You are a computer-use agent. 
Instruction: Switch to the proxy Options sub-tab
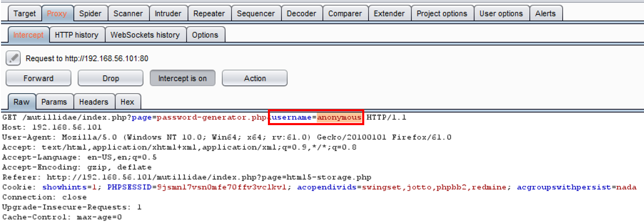pyautogui.click(x=205, y=35)
